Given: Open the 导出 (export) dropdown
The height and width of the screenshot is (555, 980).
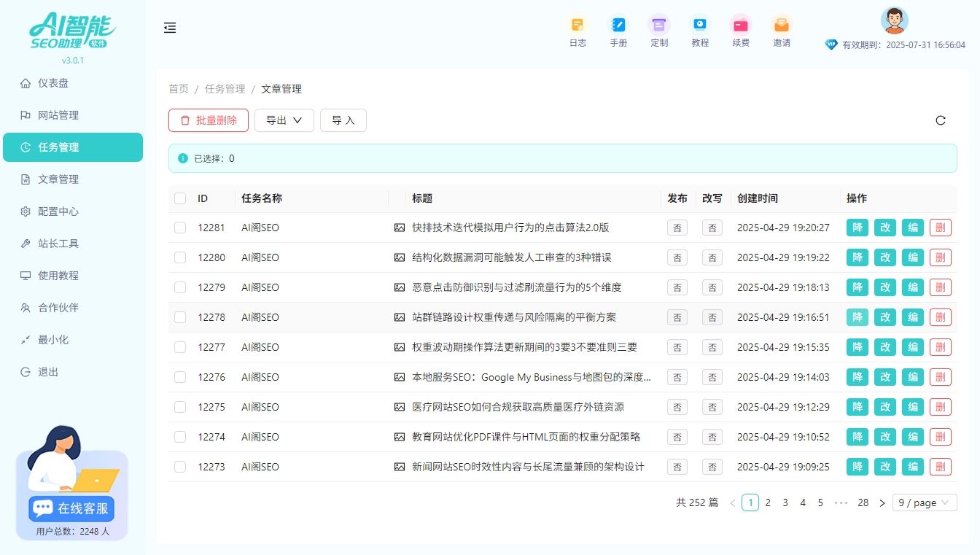Looking at the screenshot, I should 284,120.
